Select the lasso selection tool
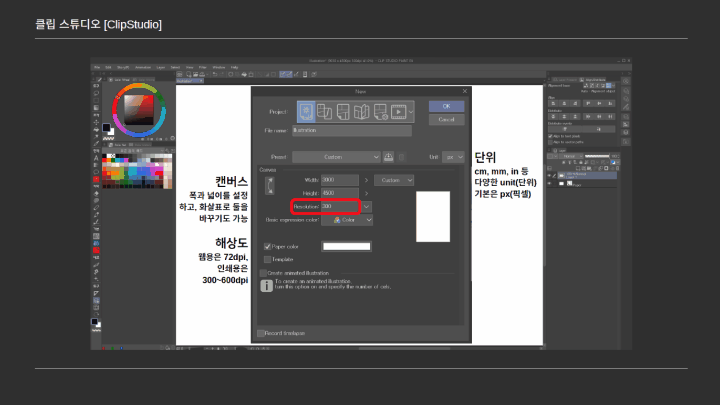 [96, 93]
